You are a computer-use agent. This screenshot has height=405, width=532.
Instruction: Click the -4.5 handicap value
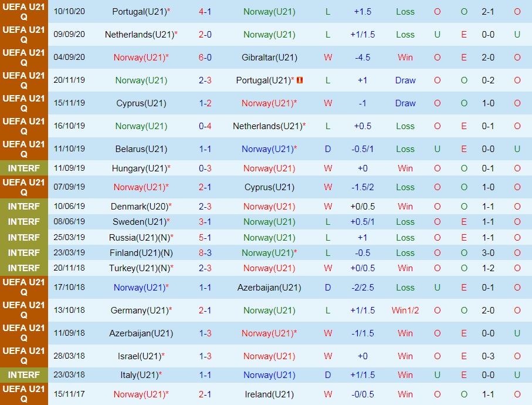coord(362,58)
